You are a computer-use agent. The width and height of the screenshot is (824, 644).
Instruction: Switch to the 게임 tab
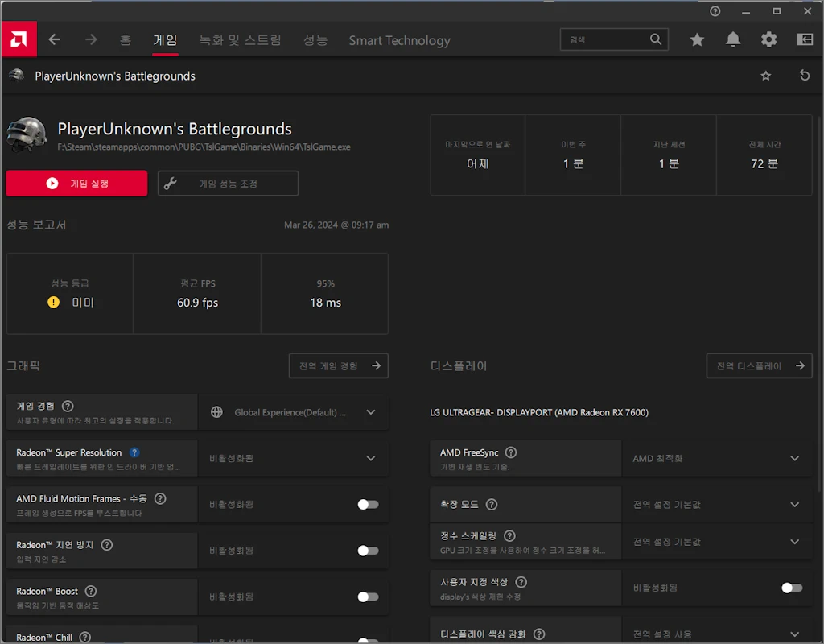pyautogui.click(x=165, y=40)
